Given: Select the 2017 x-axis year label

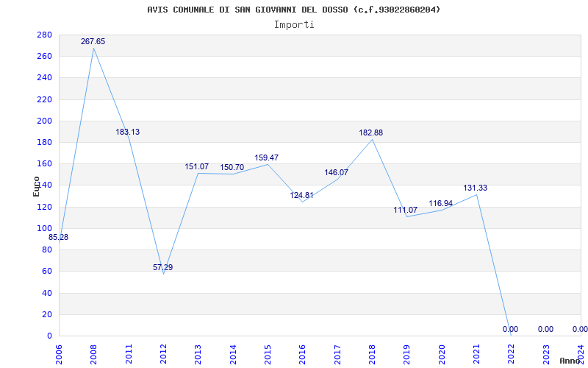Looking at the screenshot, I should pyautogui.click(x=337, y=355).
